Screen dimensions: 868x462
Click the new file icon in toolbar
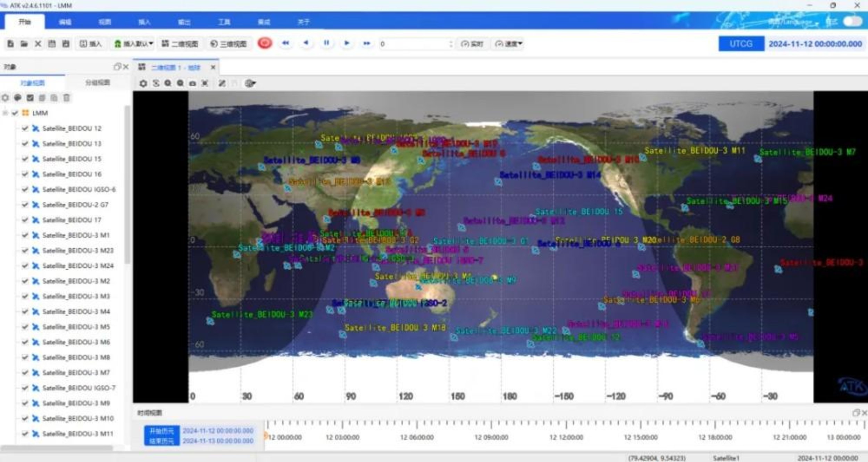11,44
